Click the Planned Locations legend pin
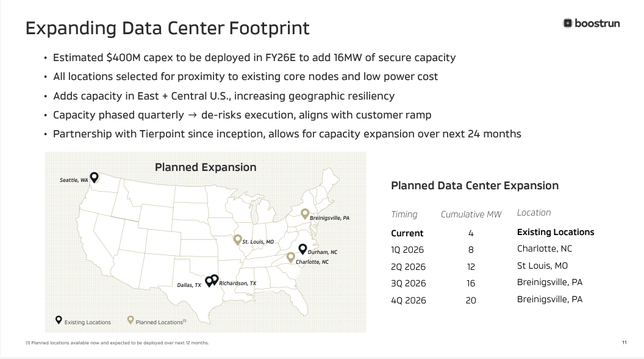This screenshot has height=359, width=644. tap(130, 320)
